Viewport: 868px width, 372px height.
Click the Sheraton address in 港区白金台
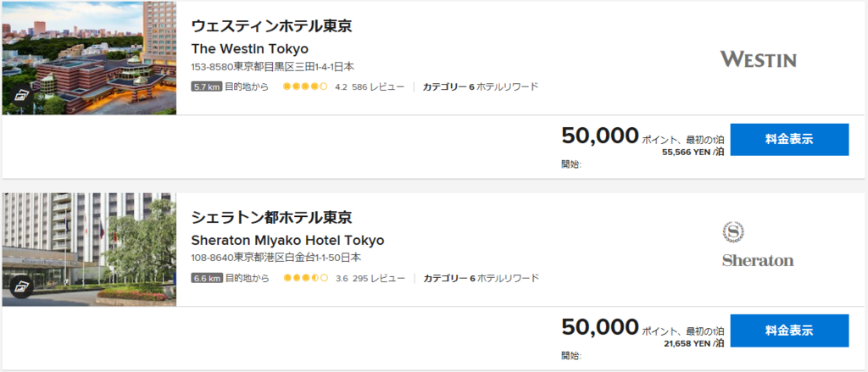pyautogui.click(x=275, y=258)
